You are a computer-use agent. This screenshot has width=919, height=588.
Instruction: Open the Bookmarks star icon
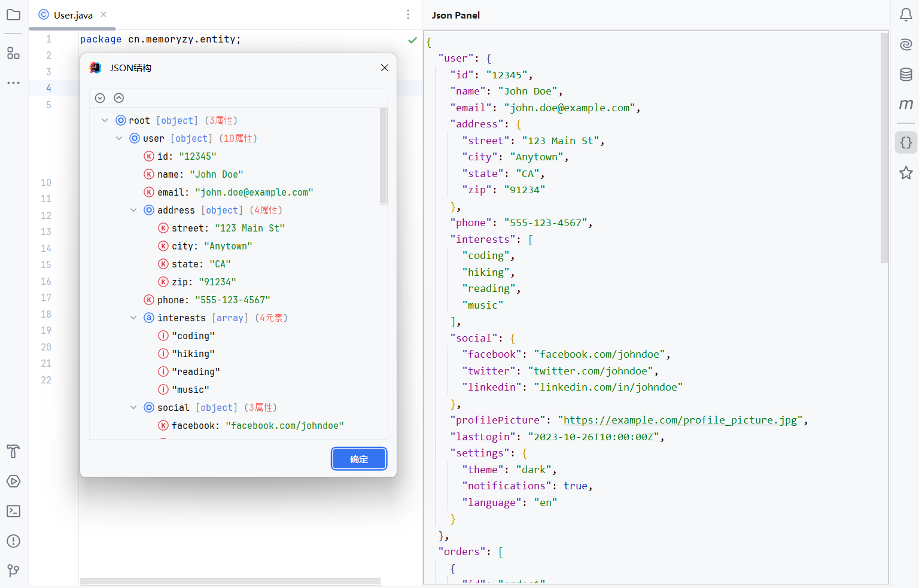906,173
